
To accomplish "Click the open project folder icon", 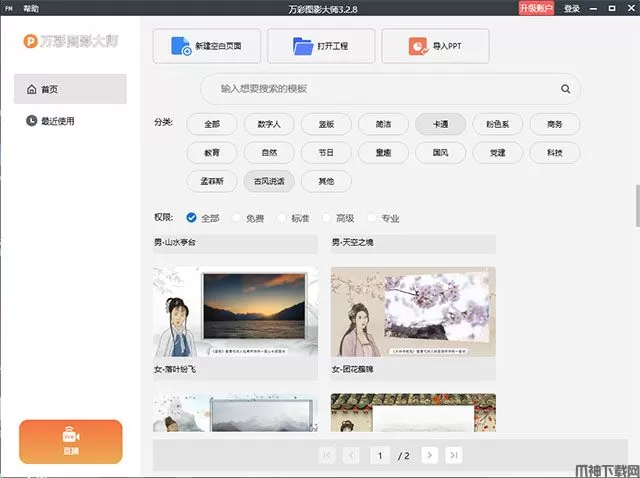I will 302,46.
